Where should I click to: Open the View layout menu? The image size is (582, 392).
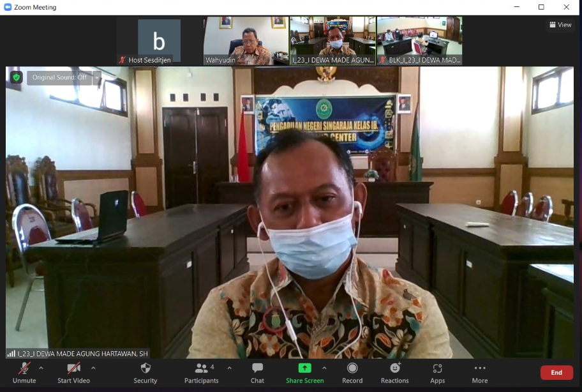[x=560, y=25]
